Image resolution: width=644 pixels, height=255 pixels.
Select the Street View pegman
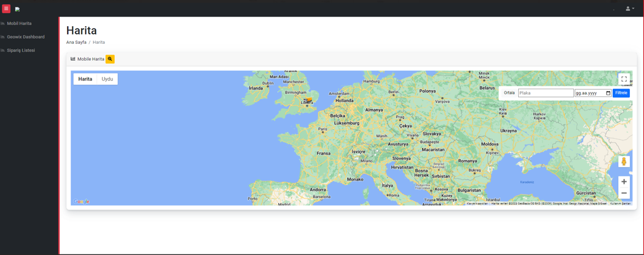coord(624,161)
